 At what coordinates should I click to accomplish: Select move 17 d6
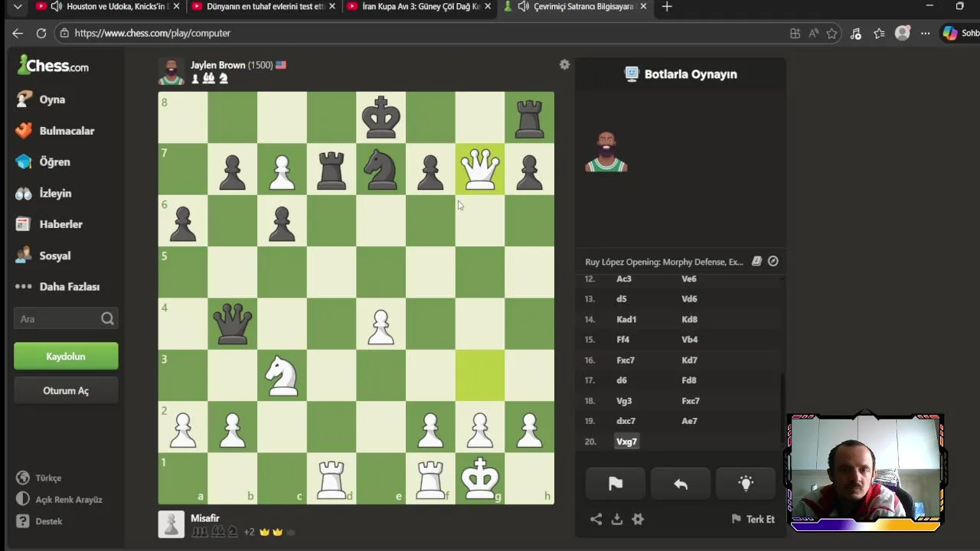click(622, 380)
